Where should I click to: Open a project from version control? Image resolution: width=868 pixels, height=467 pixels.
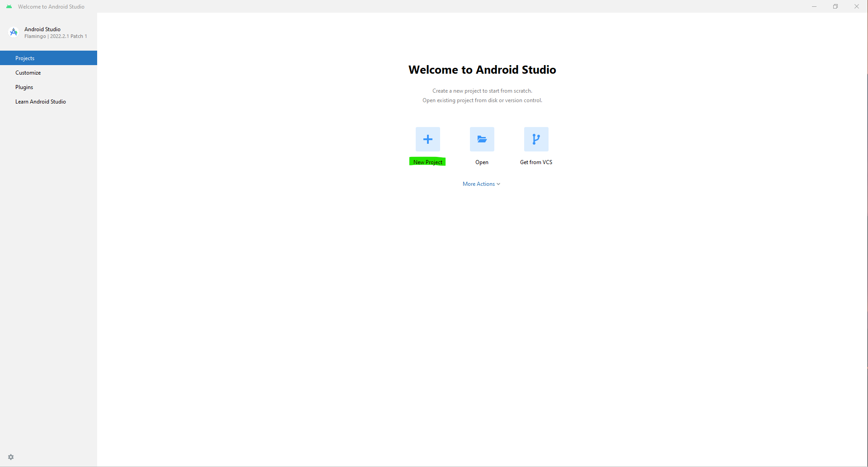point(536,139)
